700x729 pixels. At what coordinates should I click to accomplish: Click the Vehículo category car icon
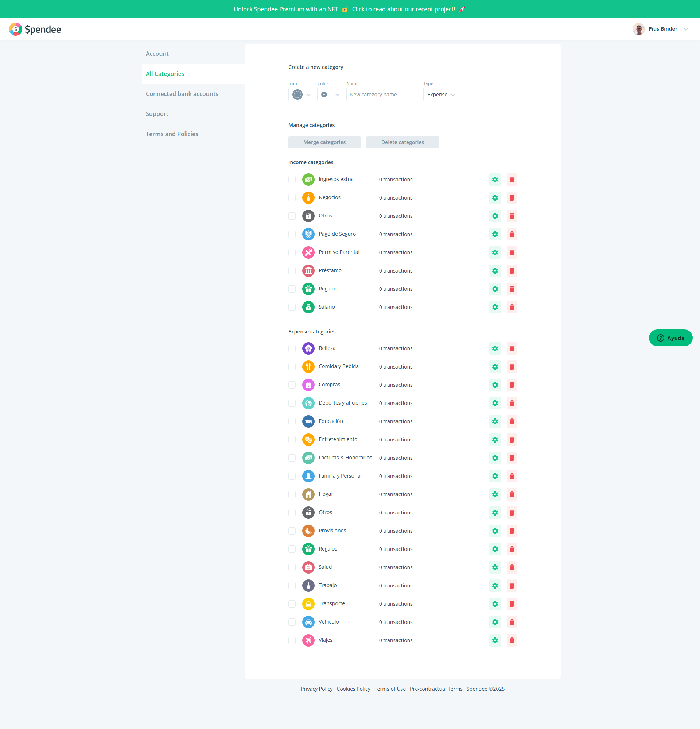[x=308, y=622]
